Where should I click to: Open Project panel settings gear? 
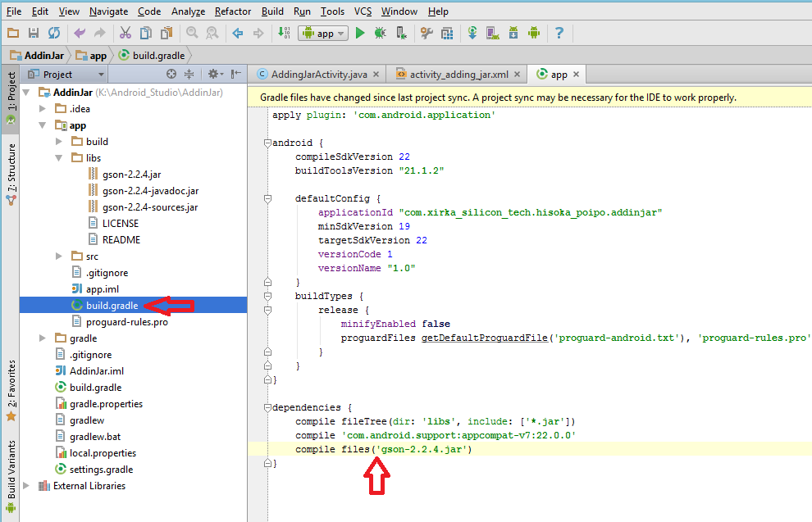coord(215,74)
